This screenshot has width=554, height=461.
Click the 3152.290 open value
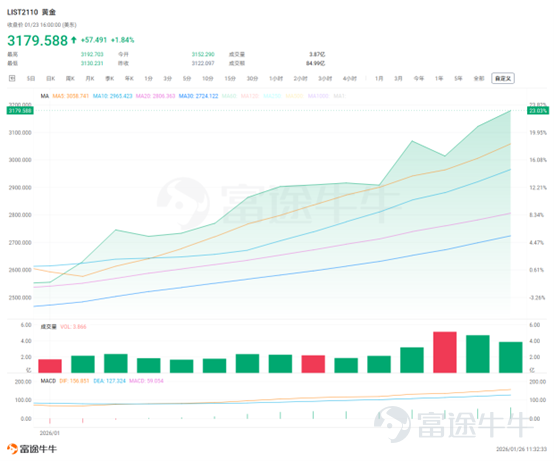point(203,54)
